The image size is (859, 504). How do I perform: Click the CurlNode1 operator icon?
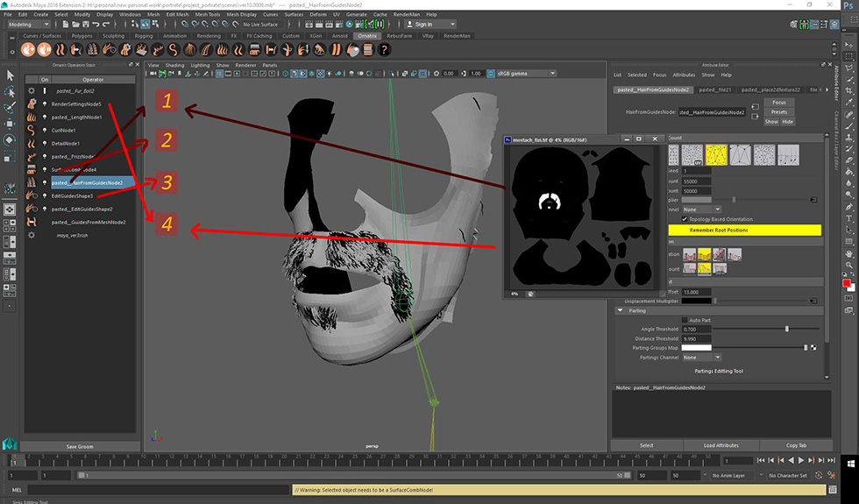click(32, 130)
